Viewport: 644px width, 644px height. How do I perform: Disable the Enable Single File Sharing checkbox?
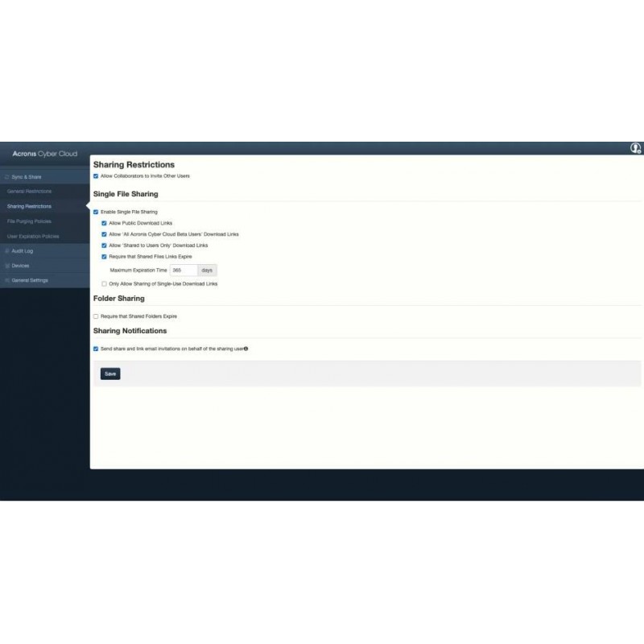click(x=96, y=212)
